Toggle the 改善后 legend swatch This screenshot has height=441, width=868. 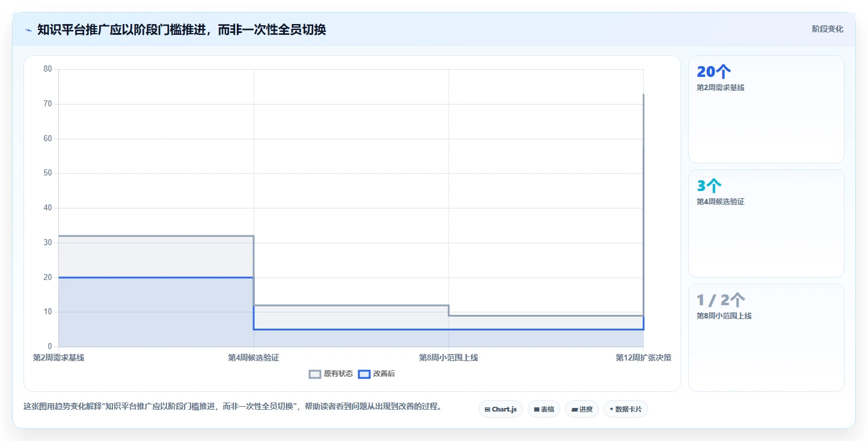(364, 374)
